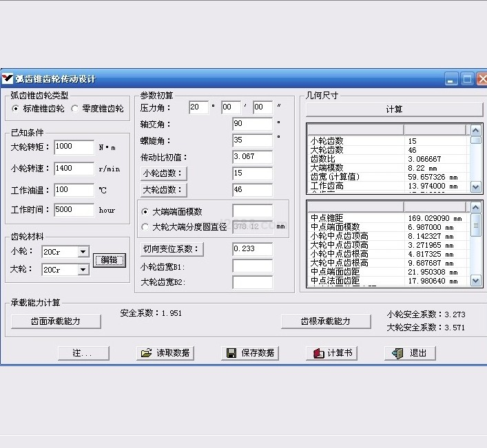Click the 读取数据 open-folder button
The width and height of the screenshot is (487, 448).
pos(165,353)
